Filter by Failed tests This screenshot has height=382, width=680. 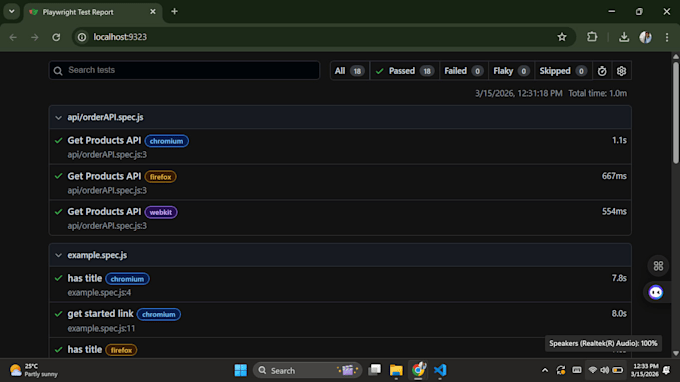[x=464, y=71]
